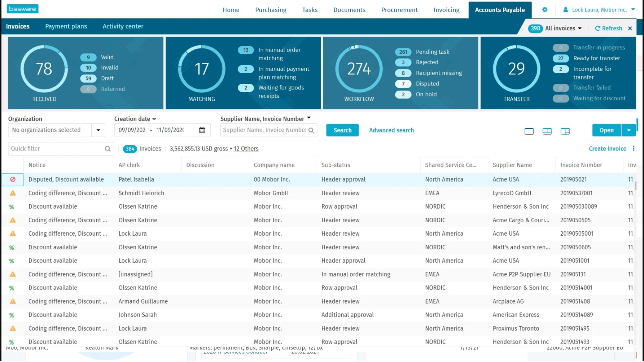Open the three-dot menu next to Create invoice
644x362 pixels.
[x=634, y=148]
